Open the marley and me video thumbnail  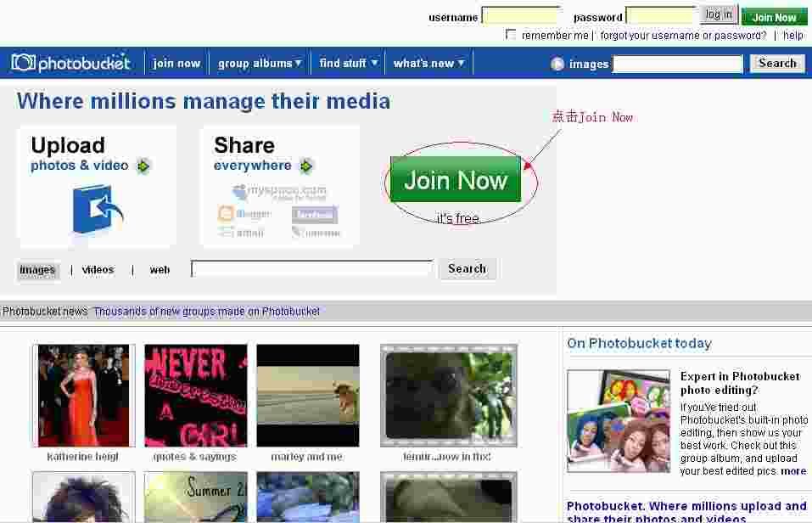(308, 396)
